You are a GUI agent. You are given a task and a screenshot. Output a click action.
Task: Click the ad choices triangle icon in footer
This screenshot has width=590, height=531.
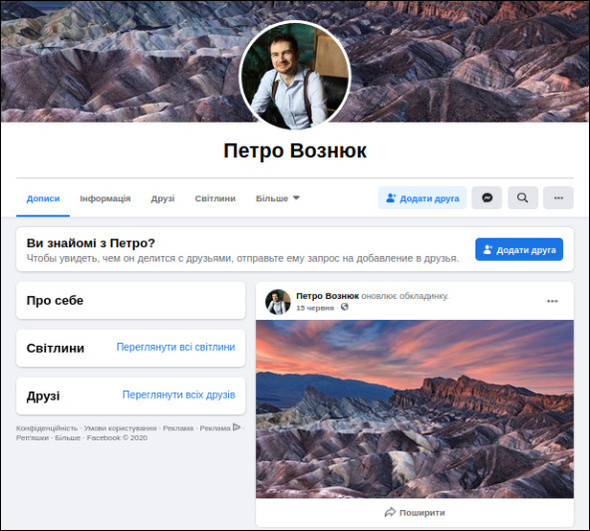(x=237, y=427)
